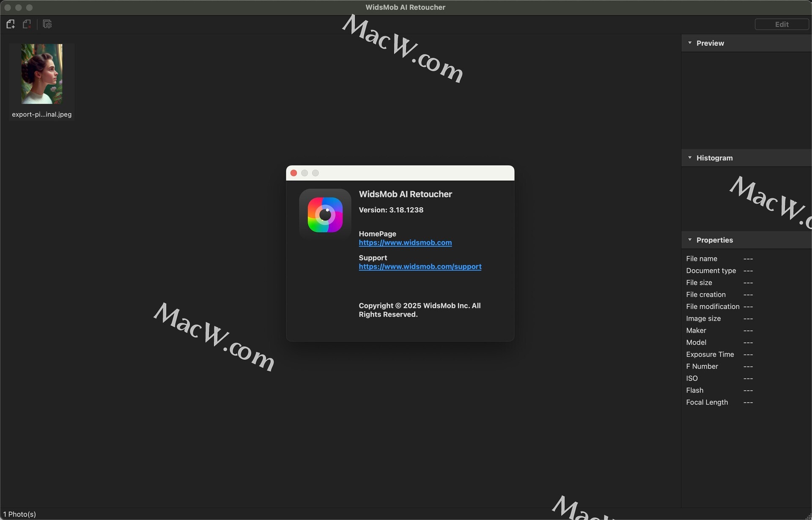Click the 'Focal Length' property label
The width and height of the screenshot is (812, 520).
click(x=707, y=402)
